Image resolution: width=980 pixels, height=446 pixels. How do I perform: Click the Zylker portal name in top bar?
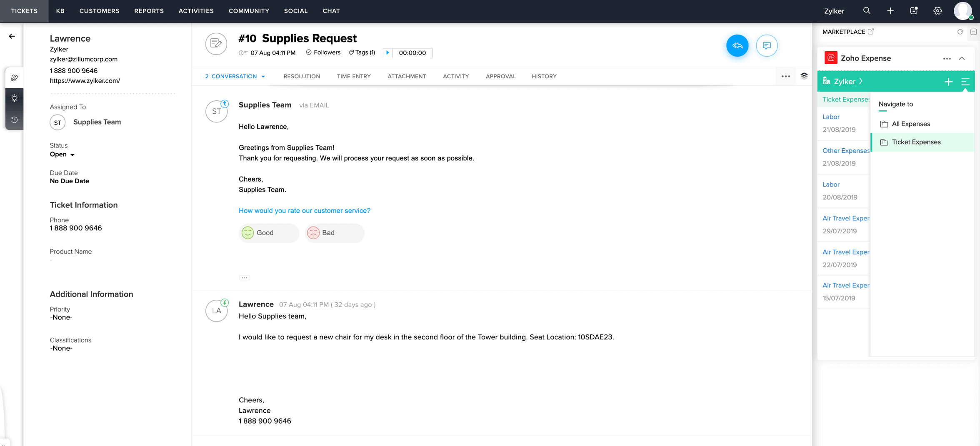tap(834, 11)
